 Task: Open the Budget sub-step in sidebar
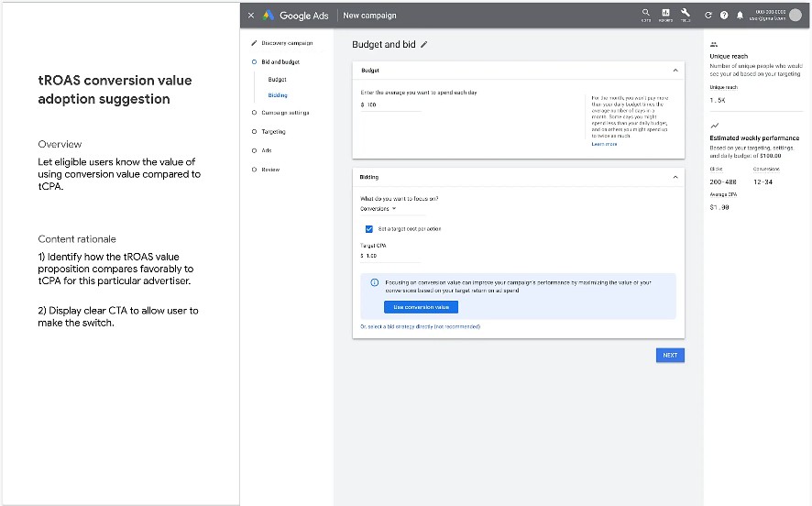tap(277, 80)
